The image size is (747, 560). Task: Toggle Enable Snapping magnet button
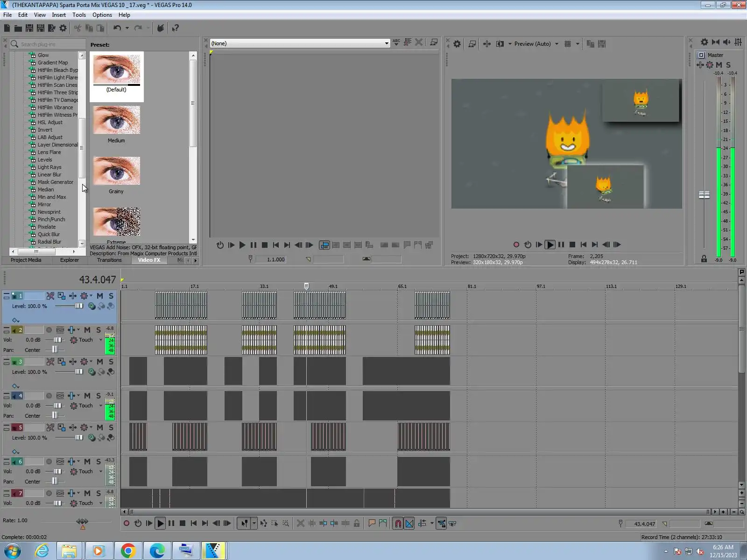tap(398, 524)
